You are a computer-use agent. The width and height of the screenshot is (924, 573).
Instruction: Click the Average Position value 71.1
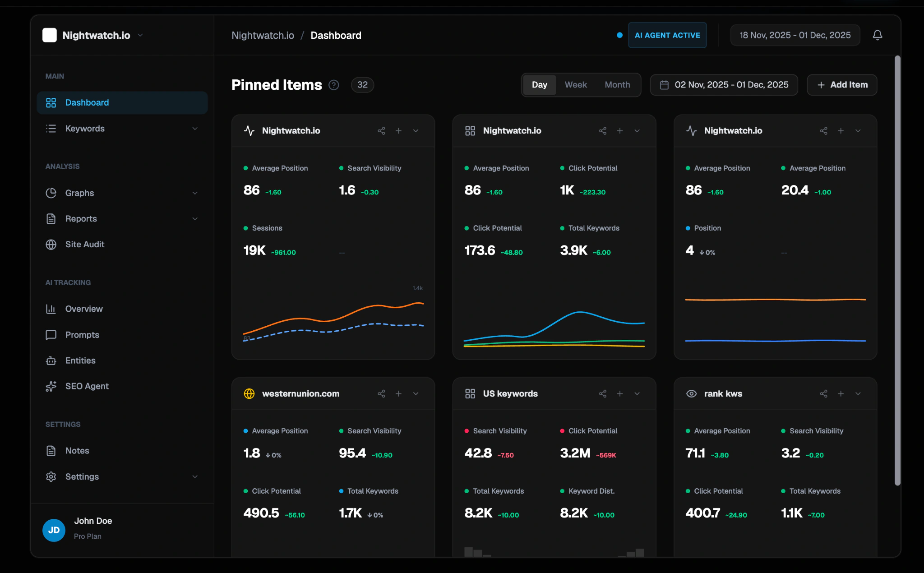tap(695, 453)
